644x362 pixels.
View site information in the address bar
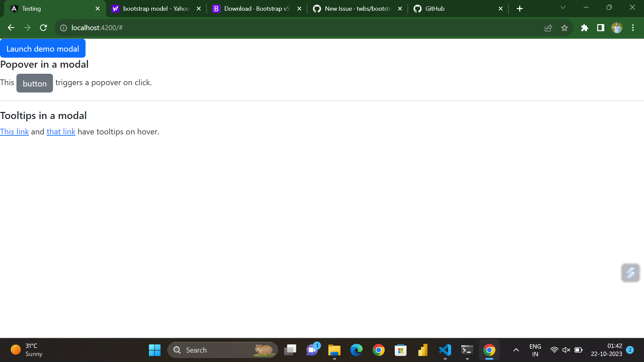pyautogui.click(x=63, y=28)
